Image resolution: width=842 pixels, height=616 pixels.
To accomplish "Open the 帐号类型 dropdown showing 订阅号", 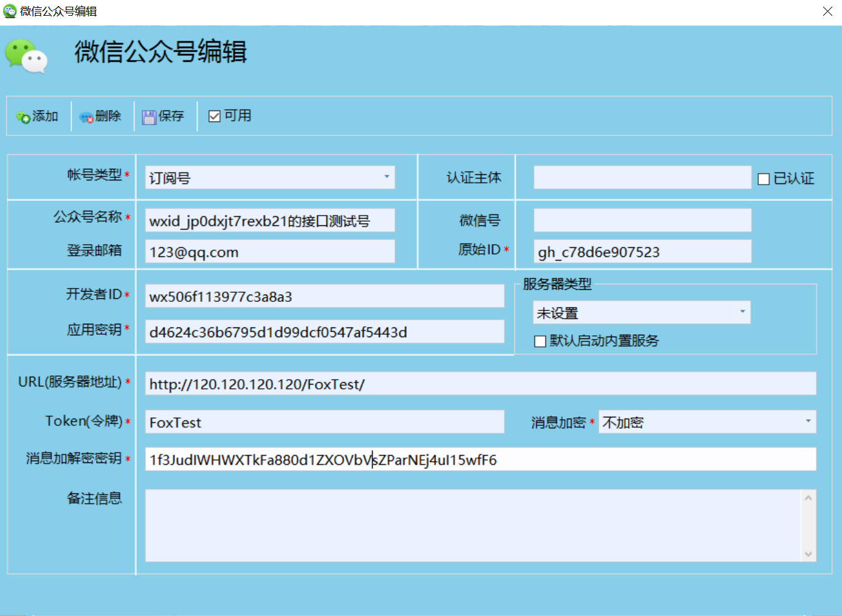I will tap(270, 177).
